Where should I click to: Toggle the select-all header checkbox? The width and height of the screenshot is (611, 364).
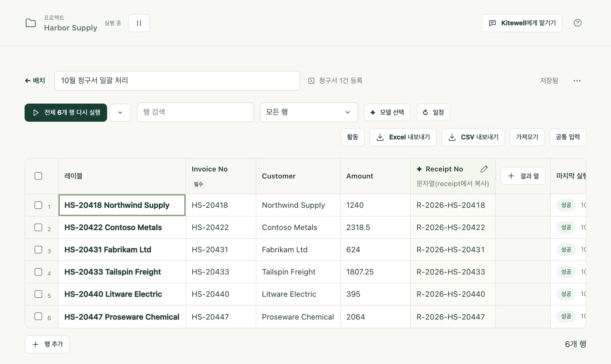pos(38,176)
